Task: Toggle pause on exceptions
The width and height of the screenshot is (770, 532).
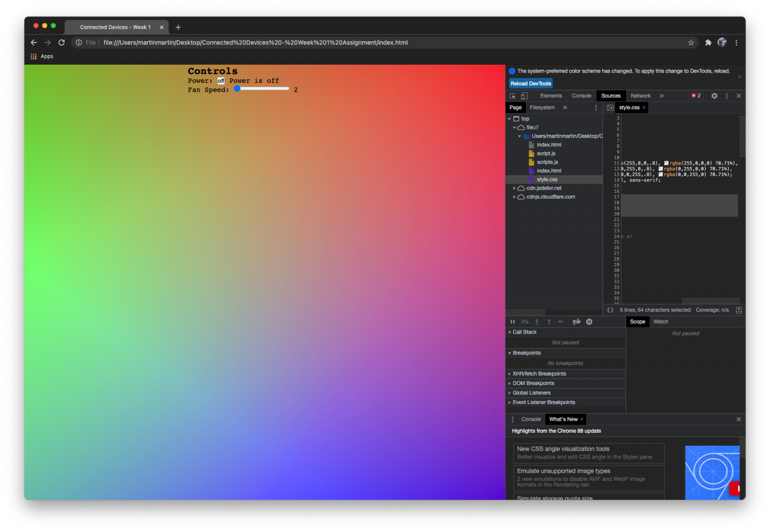Action: pos(589,322)
